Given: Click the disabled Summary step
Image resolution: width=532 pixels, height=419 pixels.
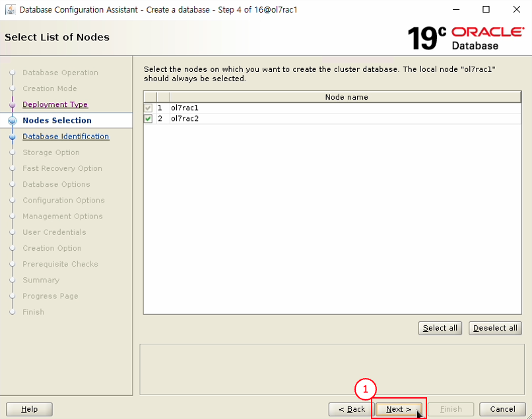Looking at the screenshot, I should [41, 280].
